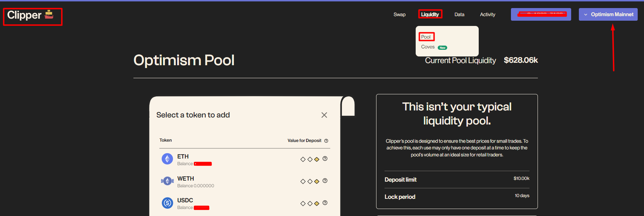Click the WETH row help icon

(325, 181)
